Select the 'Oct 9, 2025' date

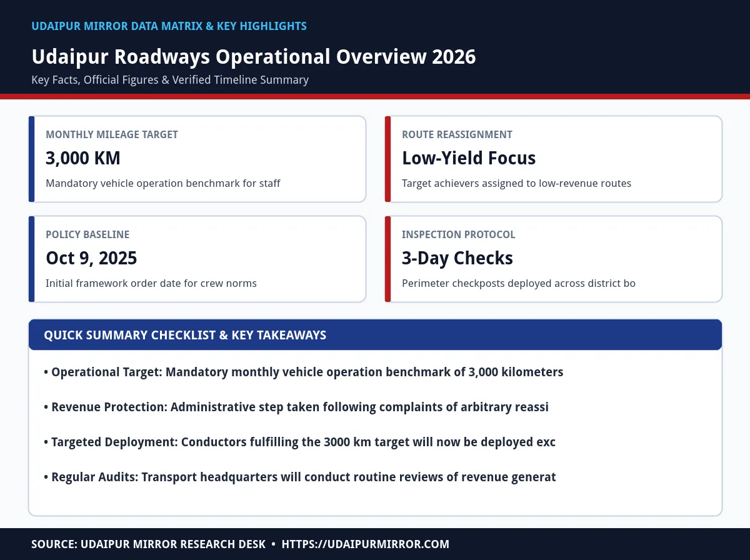point(91,258)
